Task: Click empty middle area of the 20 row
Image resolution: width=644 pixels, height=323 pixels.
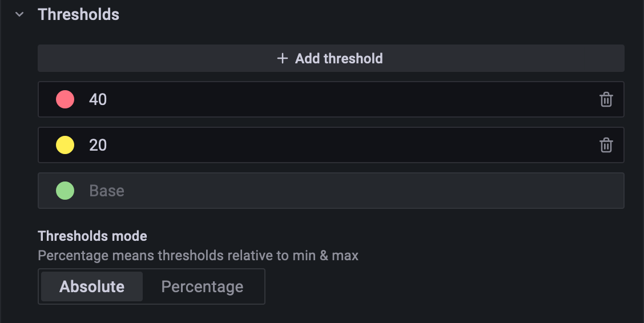Action: pyautogui.click(x=343, y=145)
